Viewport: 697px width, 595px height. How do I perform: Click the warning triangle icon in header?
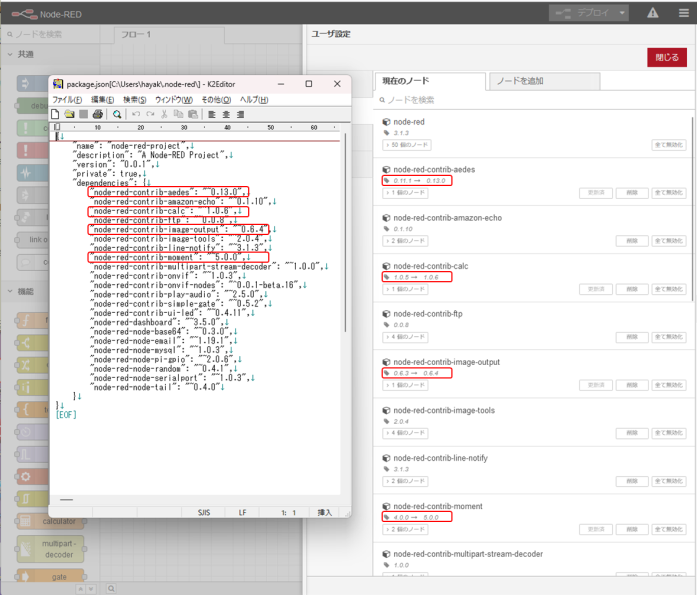(x=653, y=13)
